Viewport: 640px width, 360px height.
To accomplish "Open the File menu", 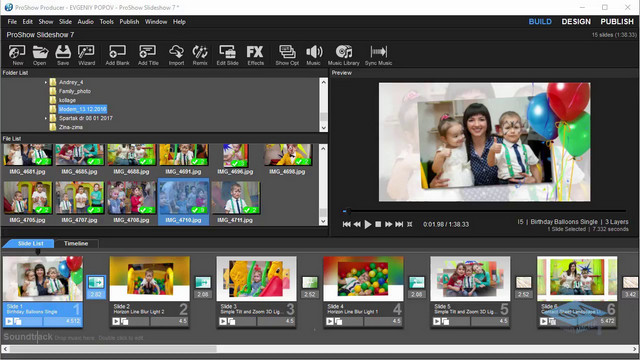I will click(x=12, y=22).
